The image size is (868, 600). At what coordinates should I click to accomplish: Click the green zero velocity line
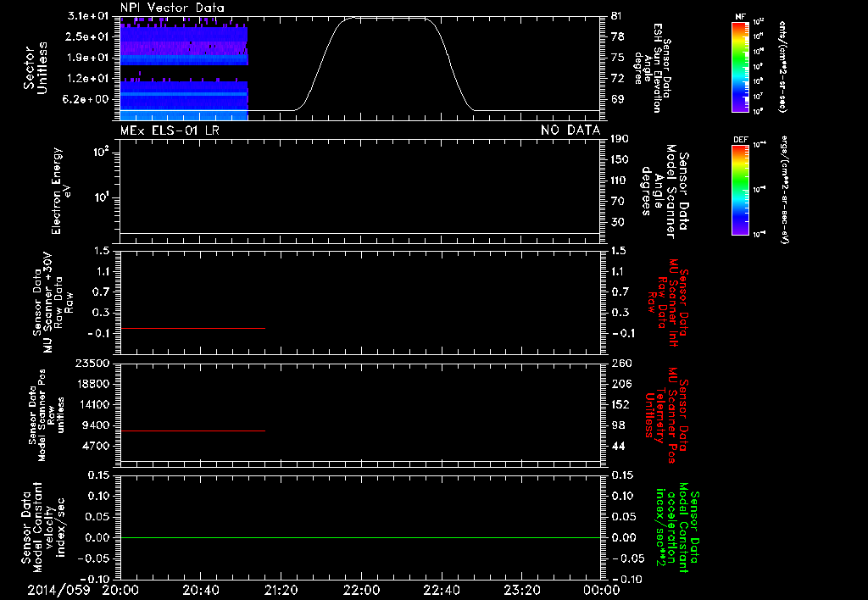(x=360, y=537)
